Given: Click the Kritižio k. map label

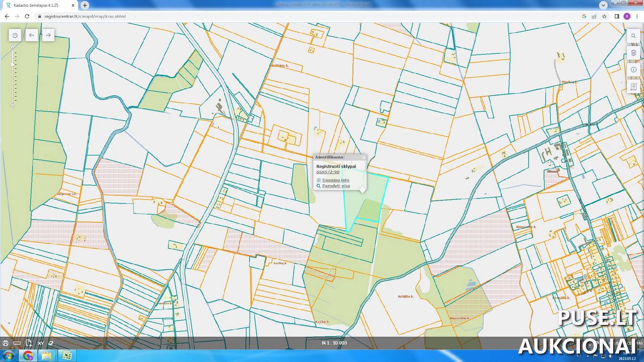Looking at the screenshot, I should pyautogui.click(x=406, y=296).
